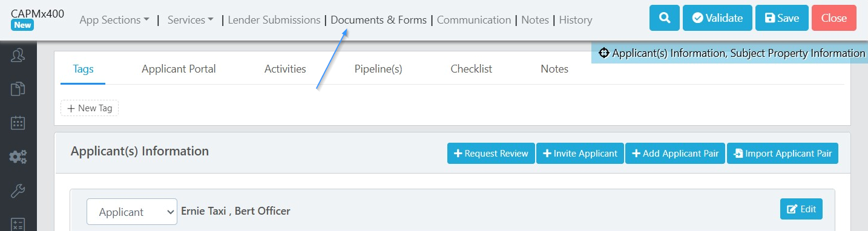Add a New Tag

(90, 108)
